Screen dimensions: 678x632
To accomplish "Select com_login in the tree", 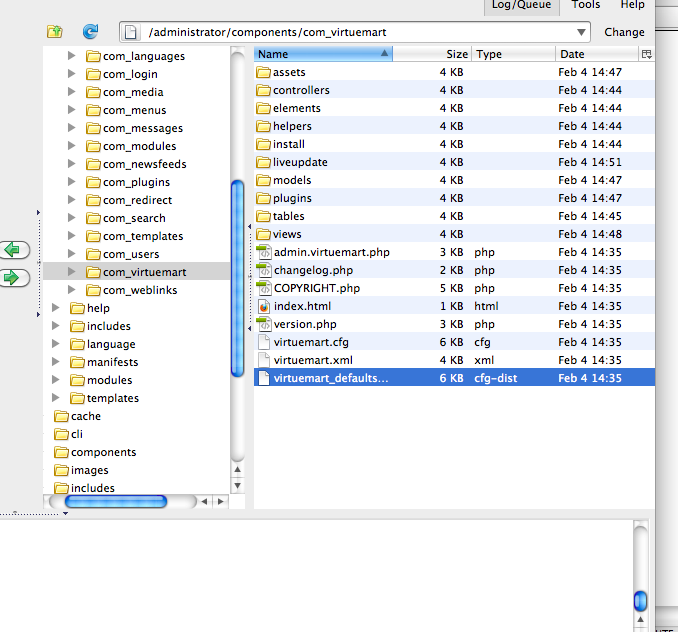I will pyautogui.click(x=130, y=74).
